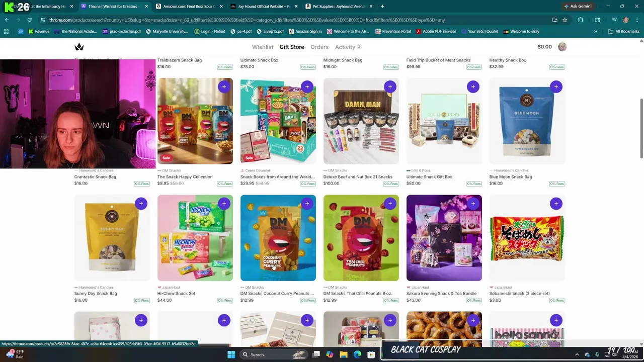Viewport: 644px width, 362px height.
Task: Open the browser apps grid icon
Action: [6, 31]
